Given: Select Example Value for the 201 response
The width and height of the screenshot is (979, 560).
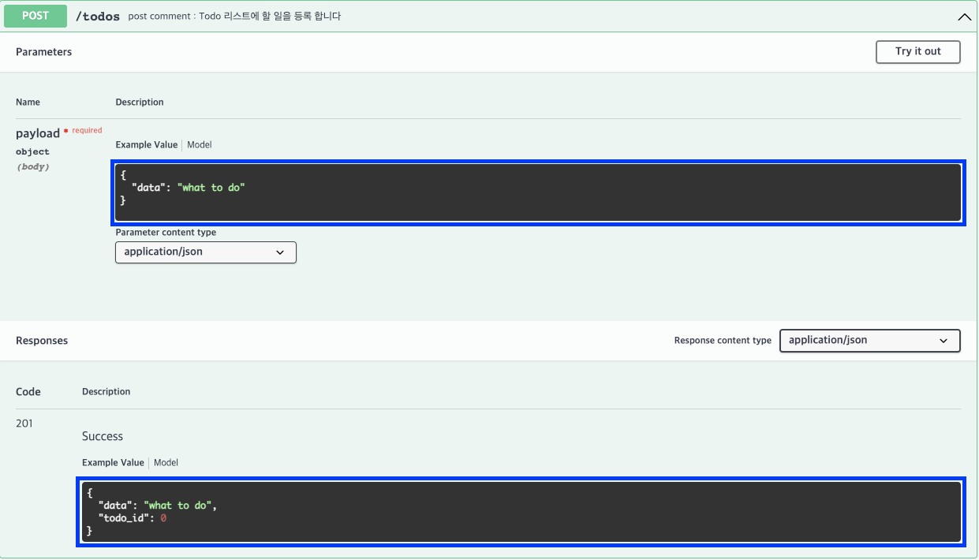Looking at the screenshot, I should 113,463.
